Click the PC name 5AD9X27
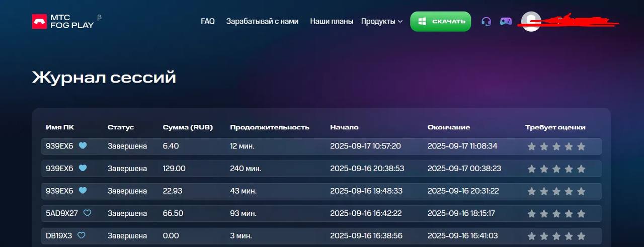 (62, 213)
